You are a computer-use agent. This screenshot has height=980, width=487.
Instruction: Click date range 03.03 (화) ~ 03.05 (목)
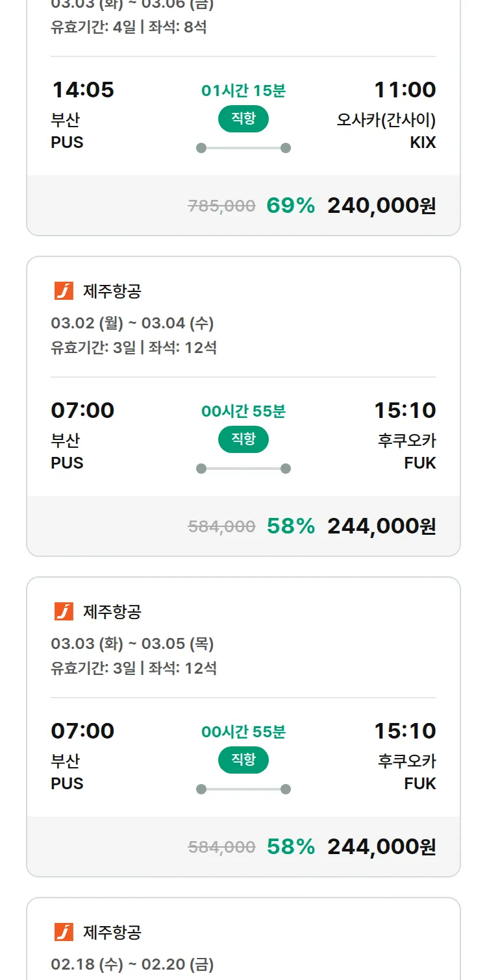(132, 644)
